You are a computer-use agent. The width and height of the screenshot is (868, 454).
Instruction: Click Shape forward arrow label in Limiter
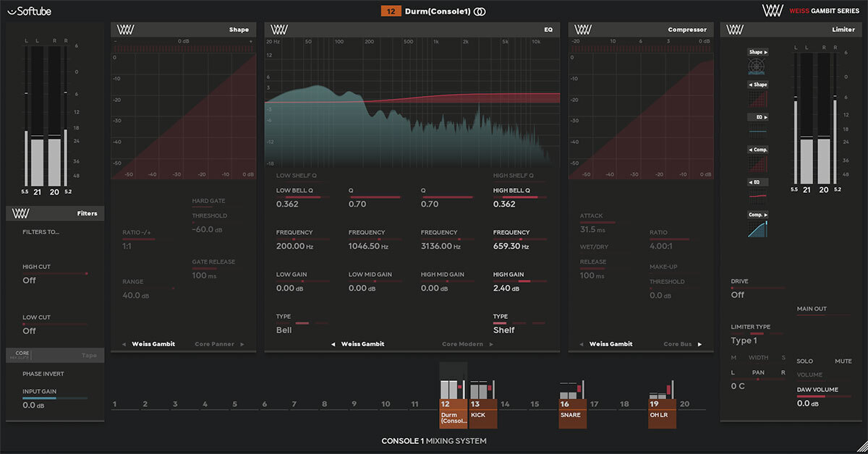tap(757, 53)
